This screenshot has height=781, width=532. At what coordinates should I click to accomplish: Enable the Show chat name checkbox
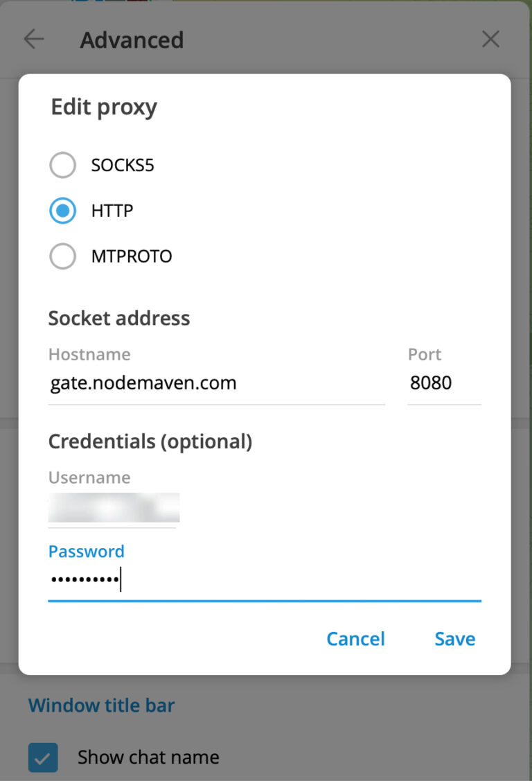click(x=43, y=757)
